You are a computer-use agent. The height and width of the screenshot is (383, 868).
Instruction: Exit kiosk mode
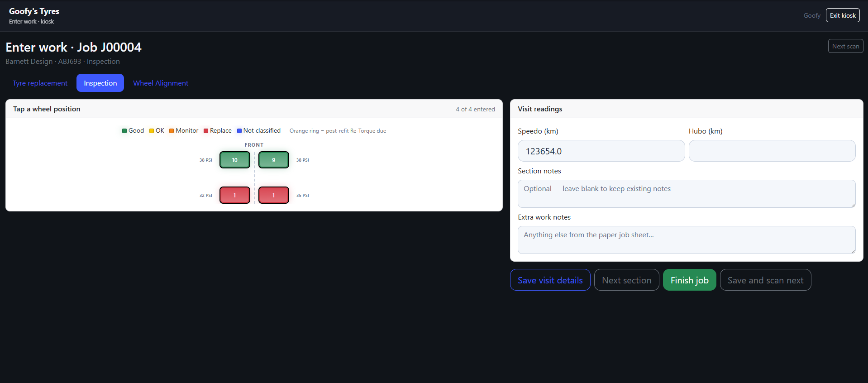[843, 15]
